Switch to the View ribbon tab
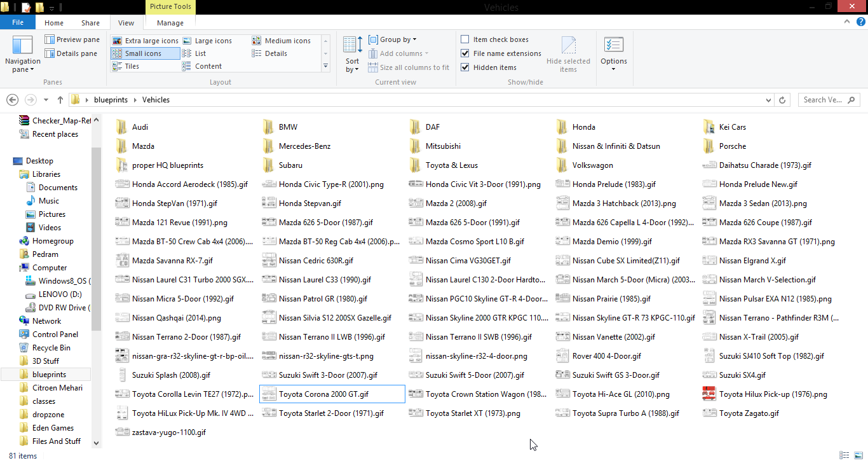This screenshot has height=463, width=868. (x=126, y=23)
